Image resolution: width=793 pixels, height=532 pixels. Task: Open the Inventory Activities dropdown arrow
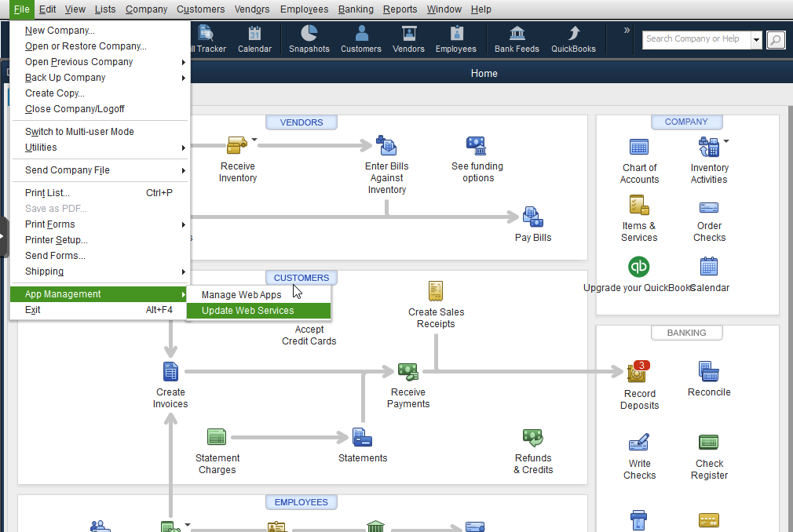click(726, 141)
